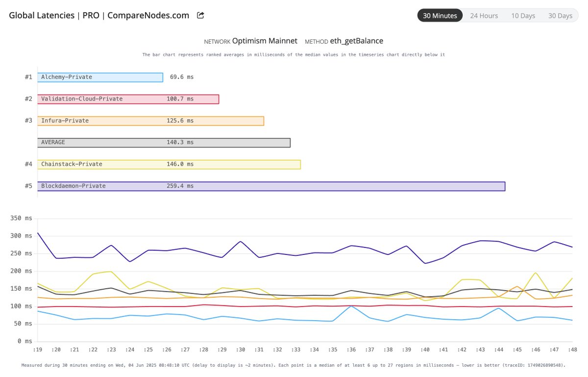Screen dimensions: 588x377
Task: Click the Global Latencies page title
Action: [x=99, y=15]
